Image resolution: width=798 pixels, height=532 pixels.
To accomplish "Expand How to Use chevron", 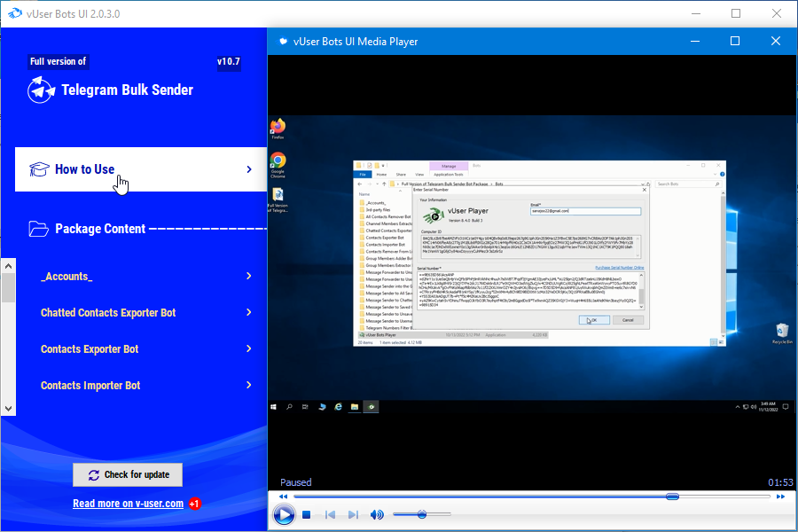I will pos(249,169).
